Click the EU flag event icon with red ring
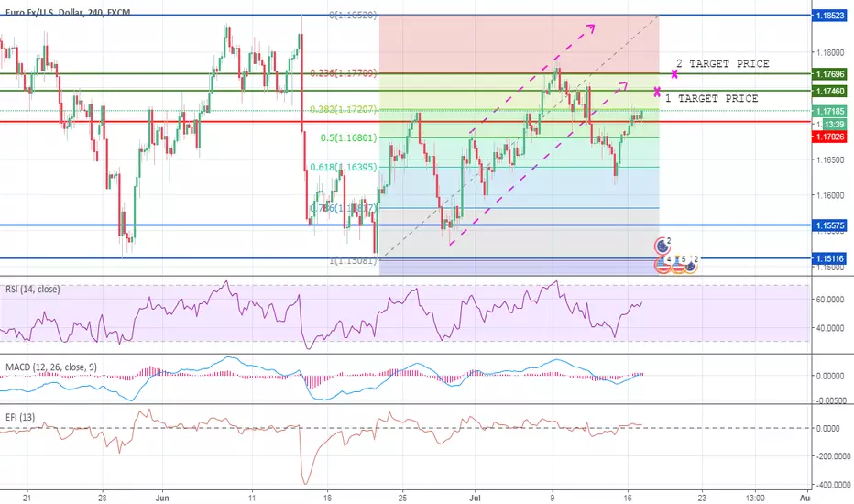This screenshot has height=504, width=854. point(662,247)
